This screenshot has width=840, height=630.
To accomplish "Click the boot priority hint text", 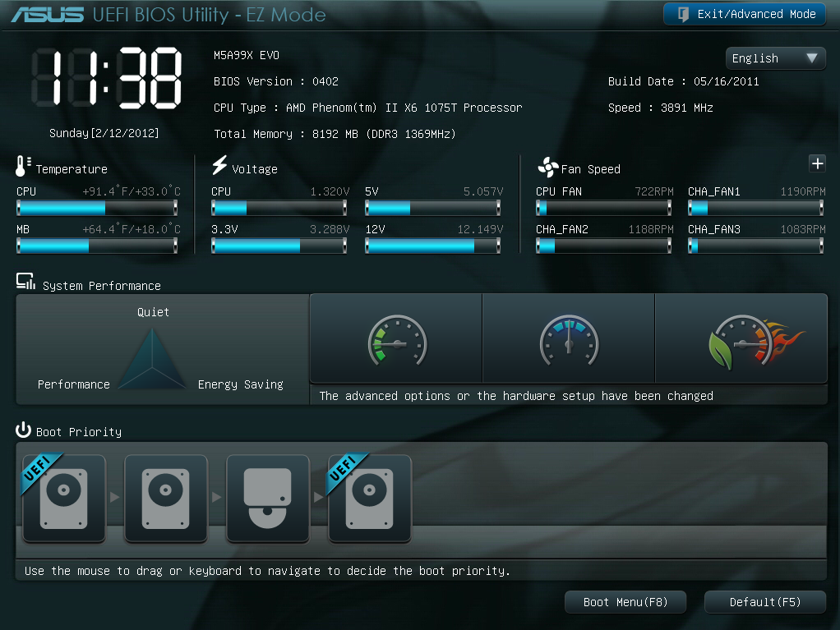I will (x=267, y=571).
